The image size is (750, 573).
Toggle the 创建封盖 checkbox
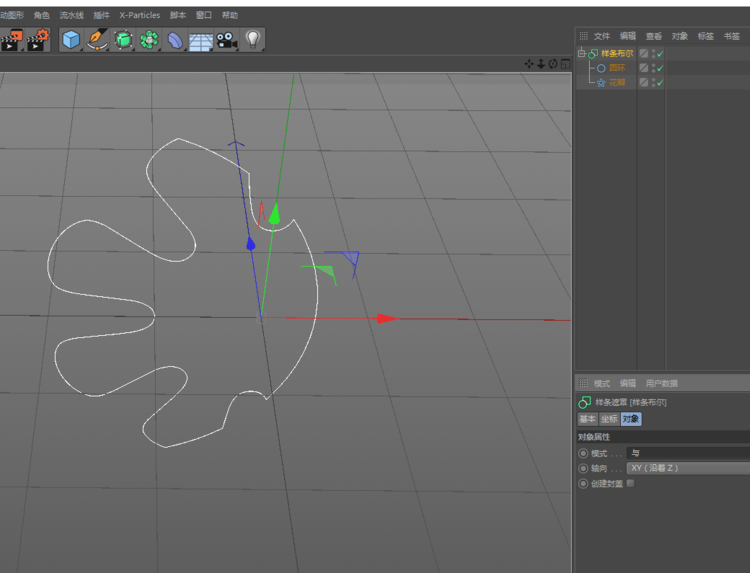click(630, 483)
